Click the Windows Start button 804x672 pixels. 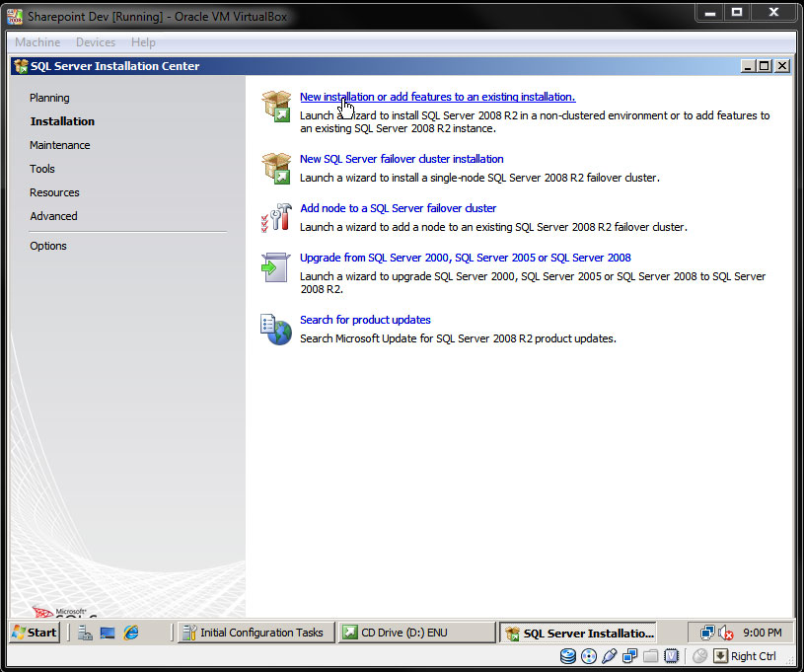(35, 633)
